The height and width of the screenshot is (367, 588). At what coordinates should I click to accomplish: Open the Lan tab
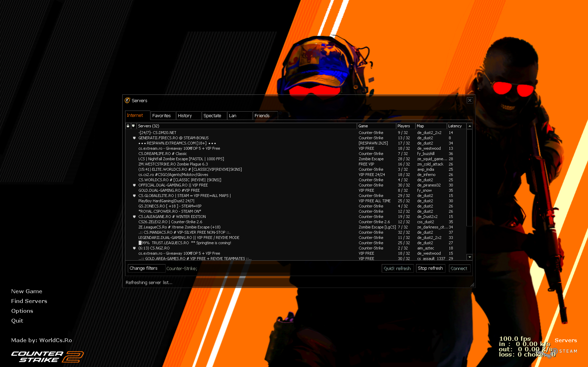(240, 115)
